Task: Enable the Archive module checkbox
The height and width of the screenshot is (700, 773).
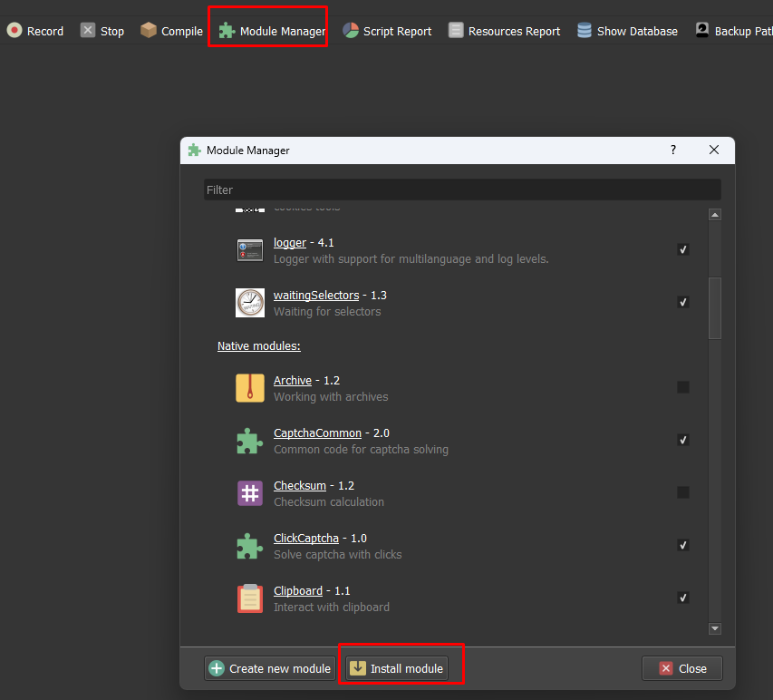Action: point(683,387)
